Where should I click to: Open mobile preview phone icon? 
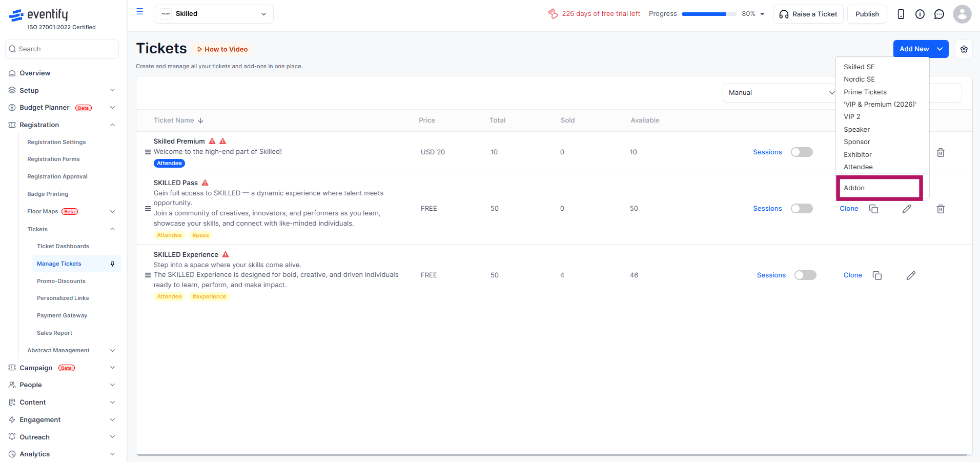901,14
